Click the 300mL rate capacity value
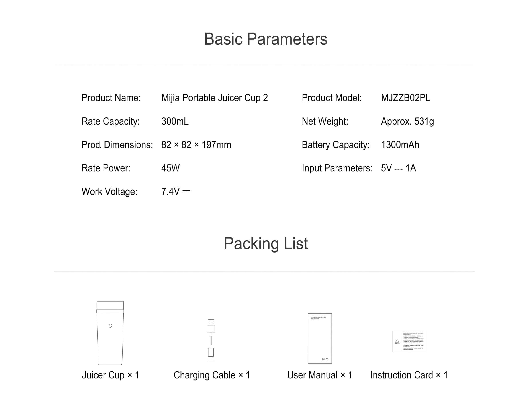This screenshot has width=532, height=397. tap(175, 121)
